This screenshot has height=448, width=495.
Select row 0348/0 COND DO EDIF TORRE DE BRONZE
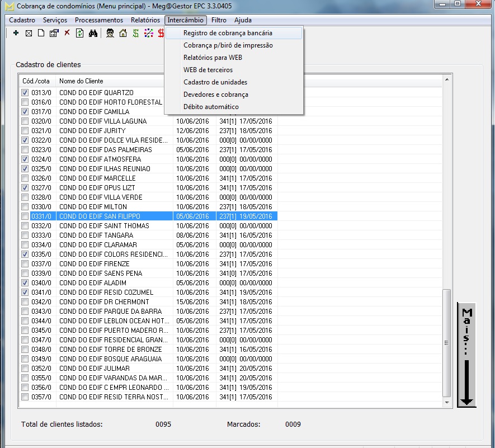point(111,350)
